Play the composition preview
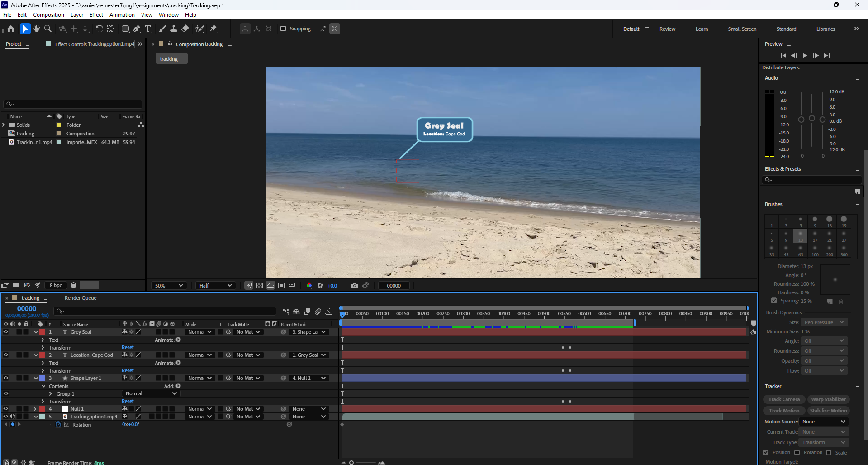Viewport: 868px width, 465px height. (805, 55)
